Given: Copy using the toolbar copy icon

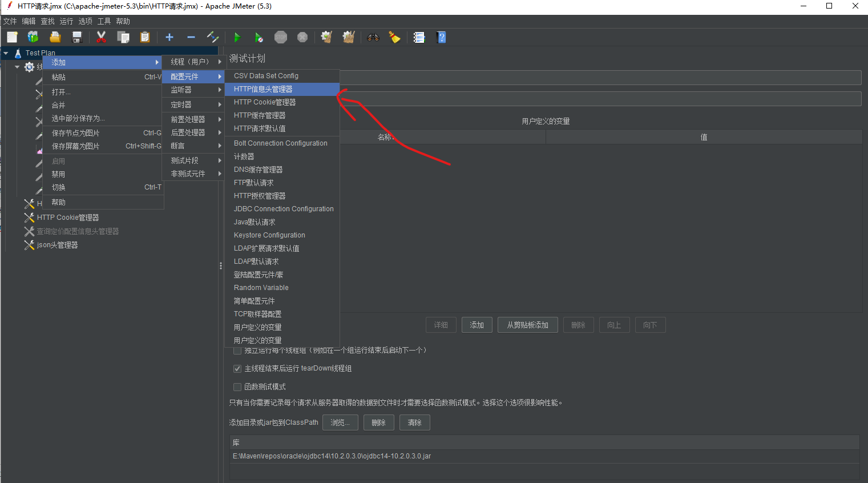Looking at the screenshot, I should pos(123,37).
